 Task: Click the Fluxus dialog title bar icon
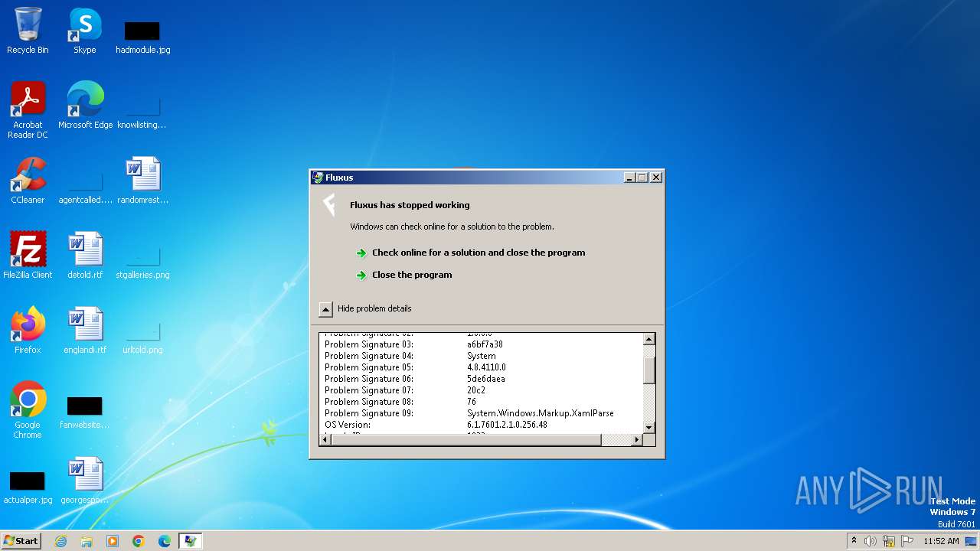[x=318, y=178]
